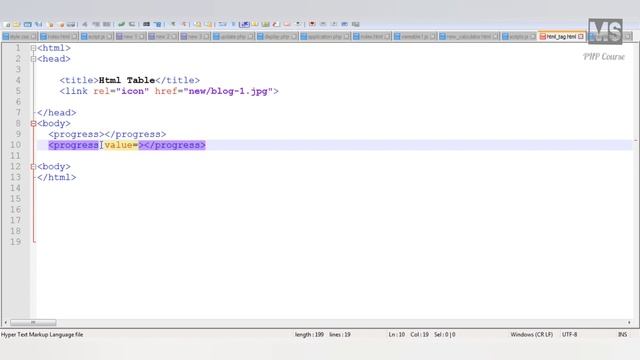Image resolution: width=640 pixels, height=360 pixels.
Task: Open Find with the binoculars icon
Action: click(147, 24)
